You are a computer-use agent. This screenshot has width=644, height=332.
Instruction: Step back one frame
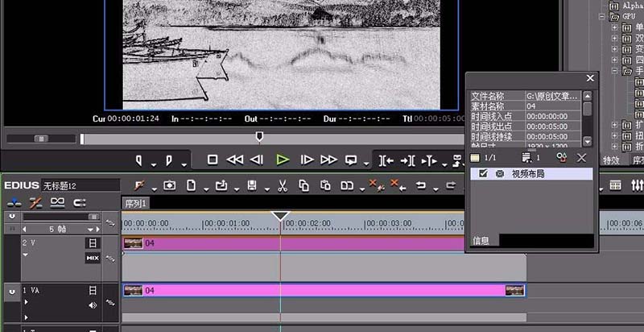tap(257, 160)
